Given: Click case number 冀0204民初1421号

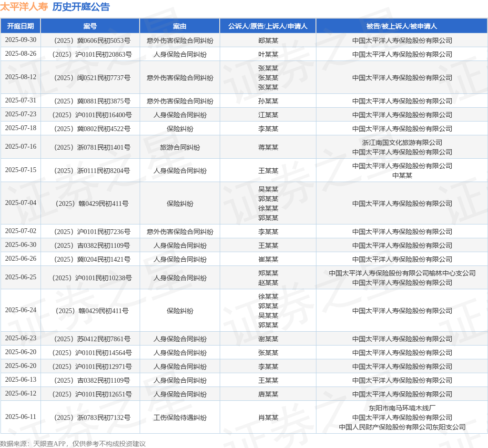Looking at the screenshot, I should [92, 259].
